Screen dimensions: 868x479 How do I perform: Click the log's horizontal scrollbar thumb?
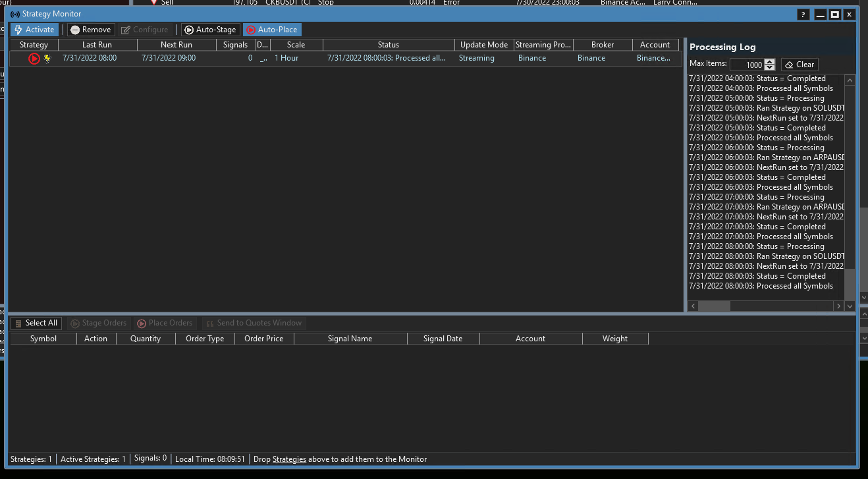[x=715, y=306]
